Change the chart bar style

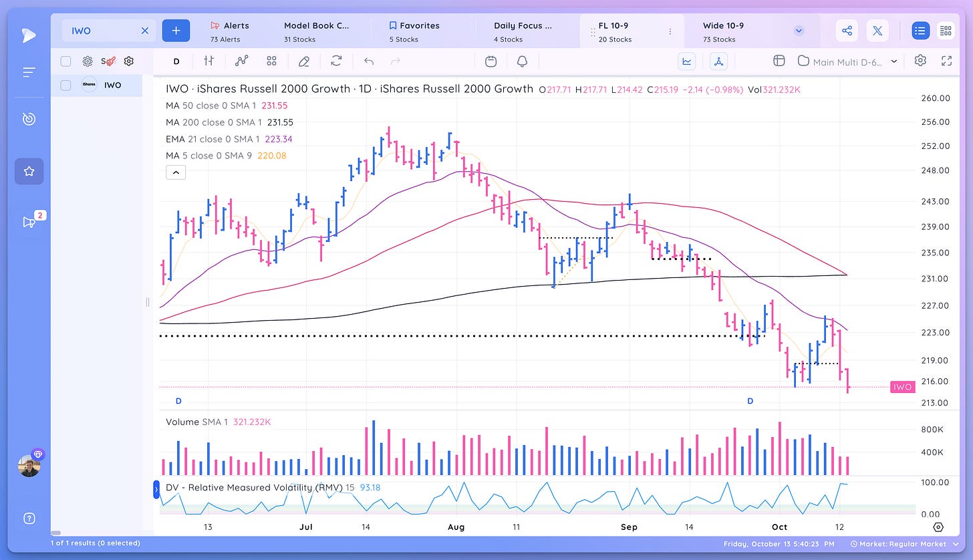point(209,61)
